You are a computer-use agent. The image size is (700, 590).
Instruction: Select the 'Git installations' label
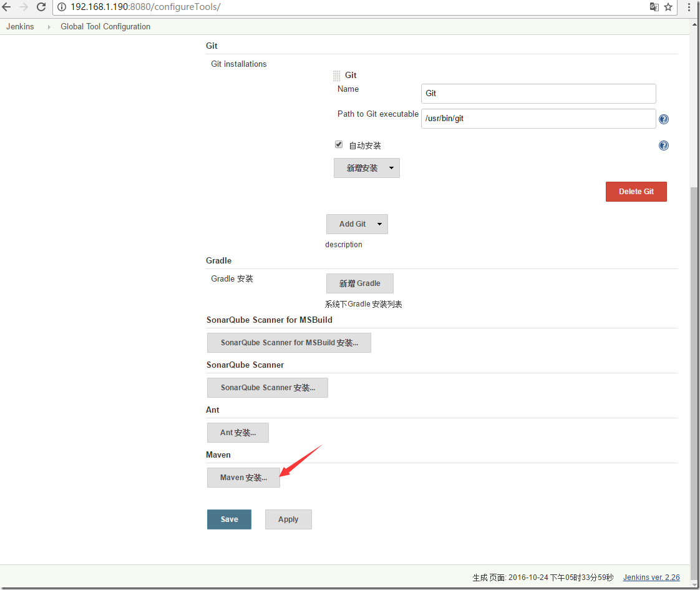tap(239, 64)
